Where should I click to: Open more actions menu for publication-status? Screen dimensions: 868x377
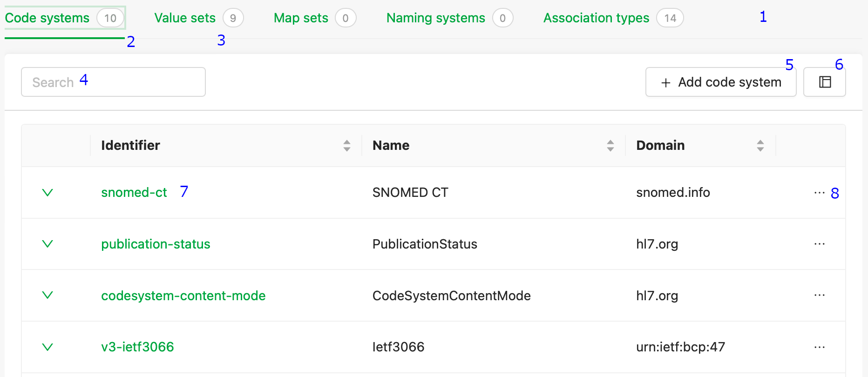pos(820,244)
